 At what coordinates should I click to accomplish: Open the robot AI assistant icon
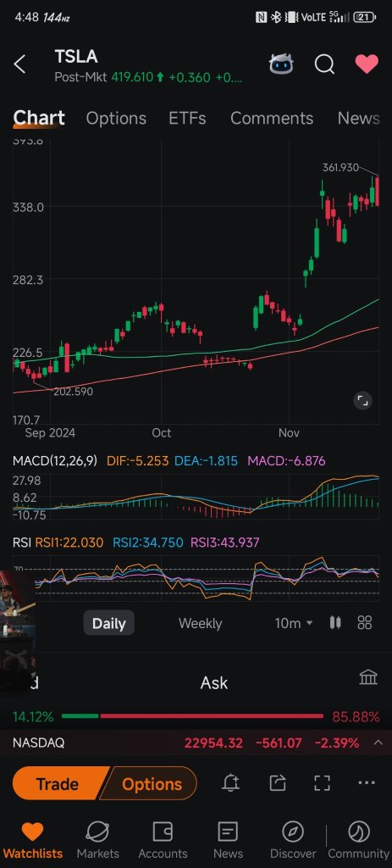(281, 64)
